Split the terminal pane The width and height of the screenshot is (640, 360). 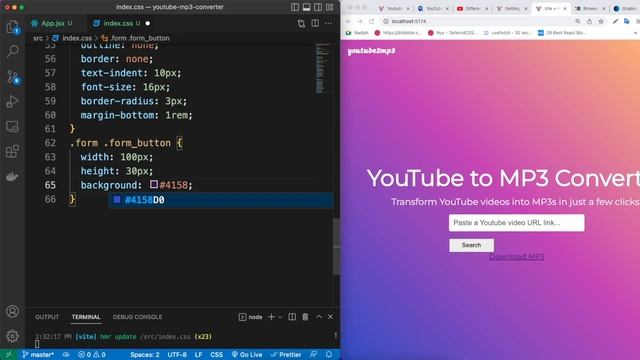(292, 317)
